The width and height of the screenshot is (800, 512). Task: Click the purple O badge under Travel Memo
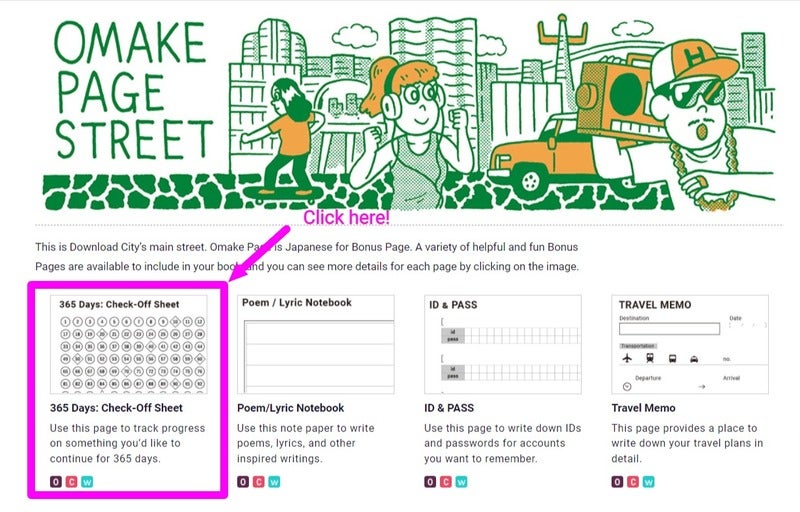click(617, 482)
